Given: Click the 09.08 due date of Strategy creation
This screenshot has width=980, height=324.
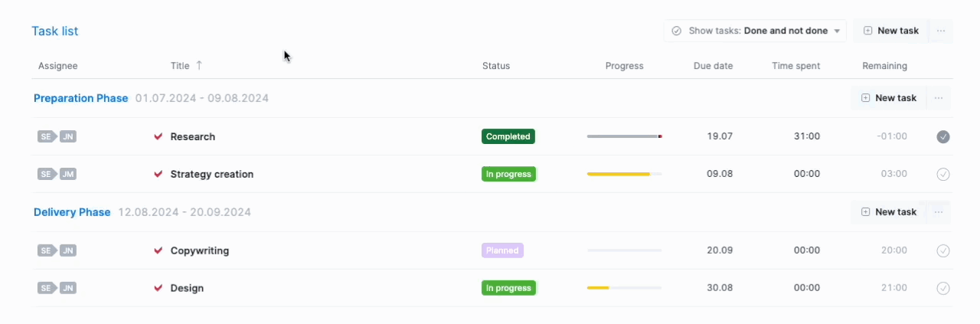Looking at the screenshot, I should 720,174.
